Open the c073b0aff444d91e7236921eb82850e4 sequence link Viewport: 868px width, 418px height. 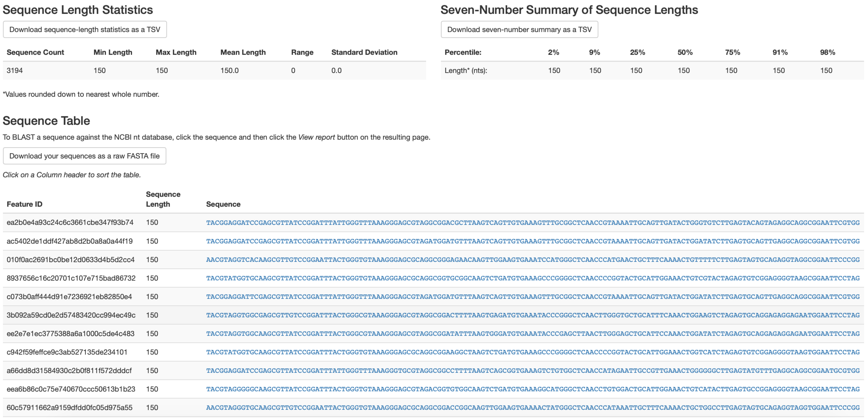(532, 297)
